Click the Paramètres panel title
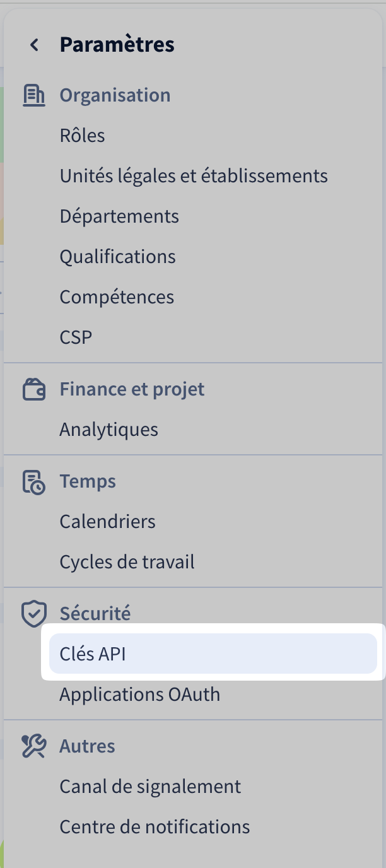This screenshot has width=386, height=868. click(x=117, y=45)
